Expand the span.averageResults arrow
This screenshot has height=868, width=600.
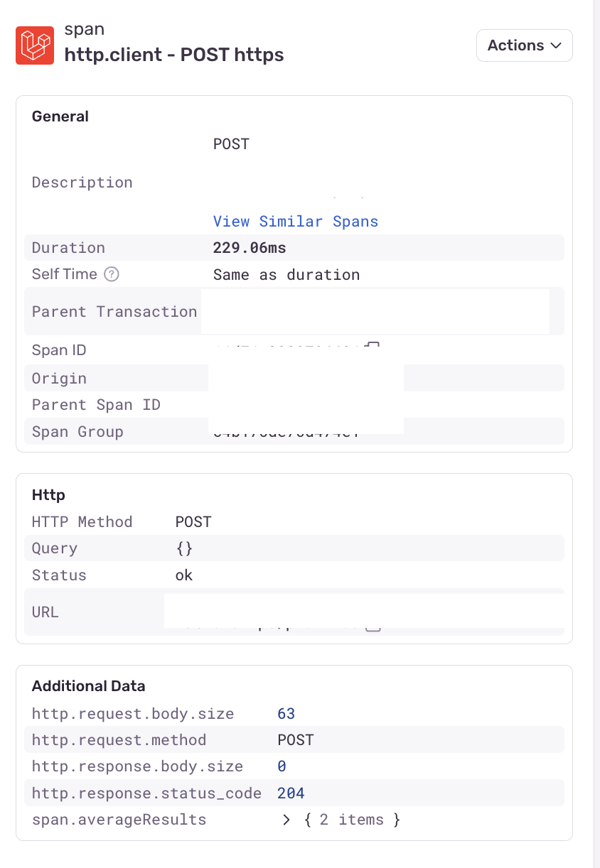tap(286, 820)
